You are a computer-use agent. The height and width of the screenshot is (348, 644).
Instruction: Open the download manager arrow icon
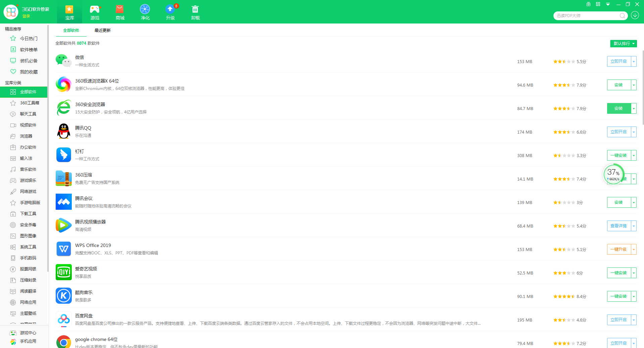(x=635, y=15)
